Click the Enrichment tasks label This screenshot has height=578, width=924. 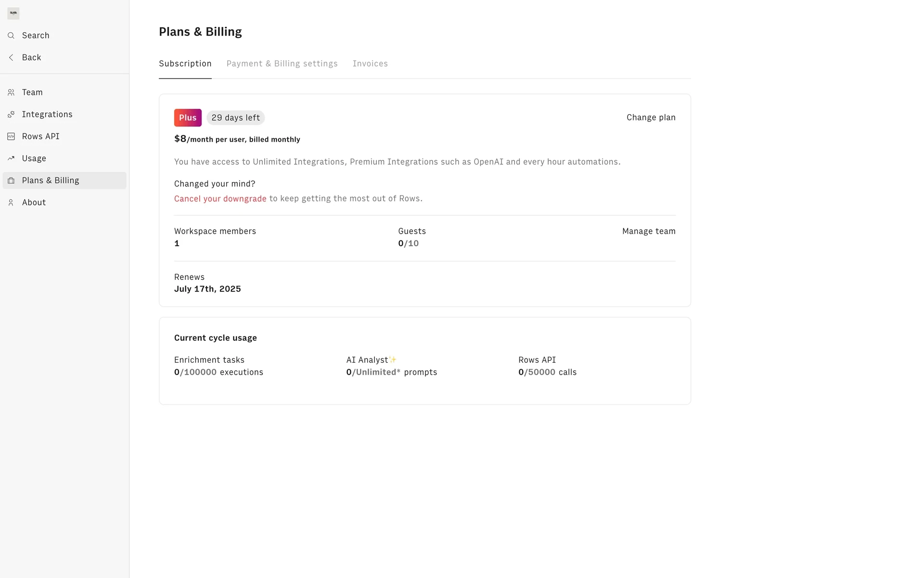click(x=209, y=360)
